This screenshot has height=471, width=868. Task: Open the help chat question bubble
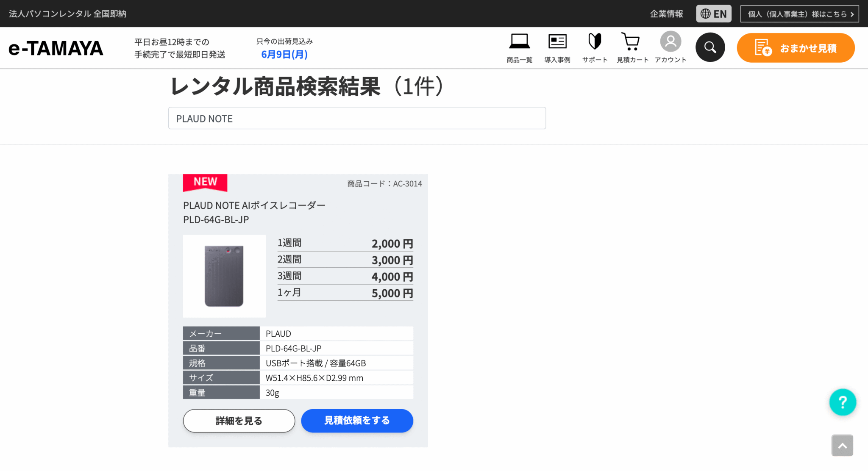[x=843, y=402]
